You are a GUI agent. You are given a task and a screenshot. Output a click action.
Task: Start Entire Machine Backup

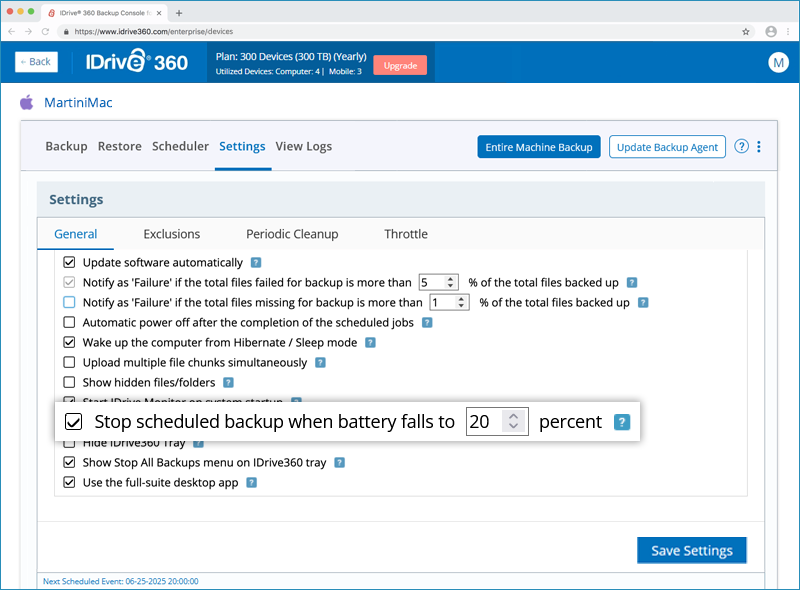pos(539,147)
